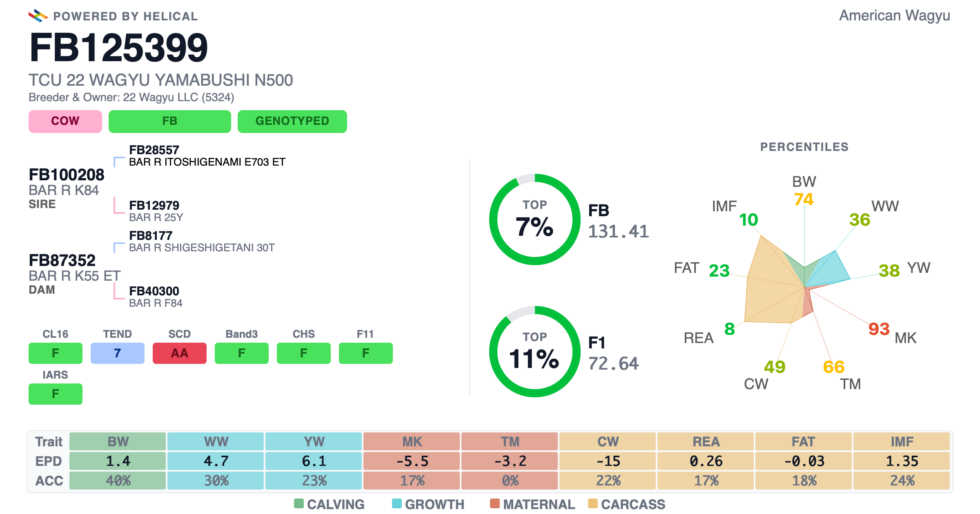This screenshot has height=514, width=980.
Task: Click the IMF column header
Action: 902,441
